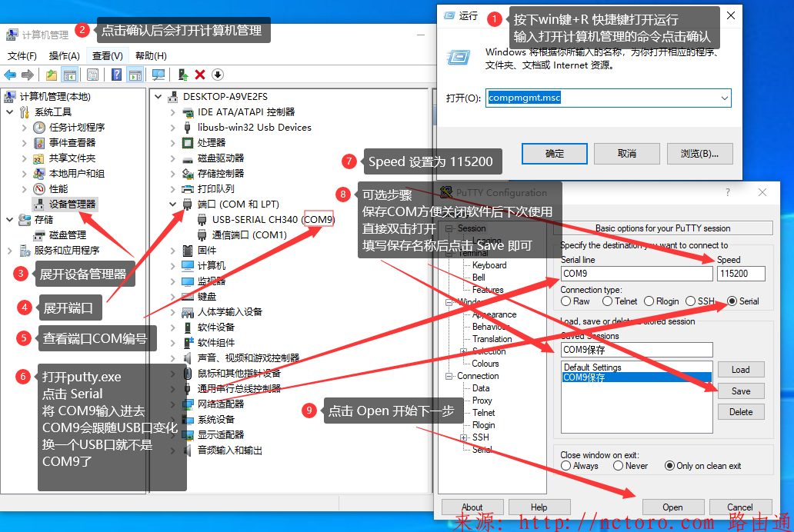This screenshot has height=532, width=794.
Task: Click the 存储控制器 device category icon
Action: pos(188,174)
